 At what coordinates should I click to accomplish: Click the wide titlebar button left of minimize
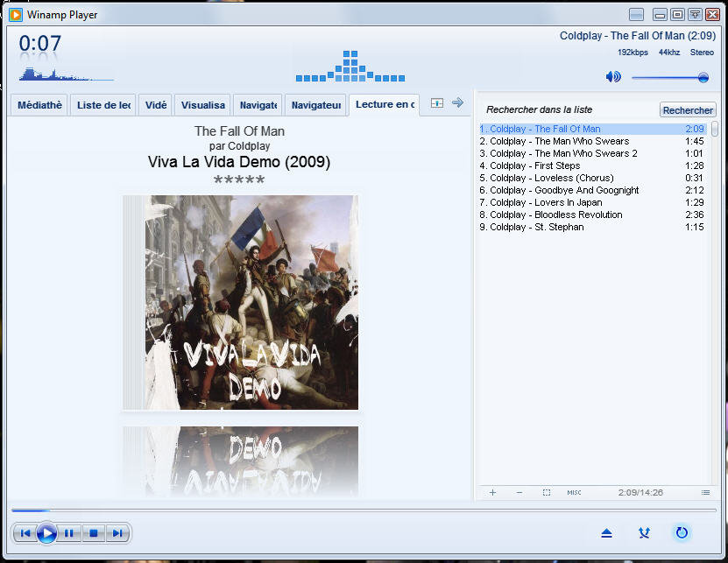point(636,14)
